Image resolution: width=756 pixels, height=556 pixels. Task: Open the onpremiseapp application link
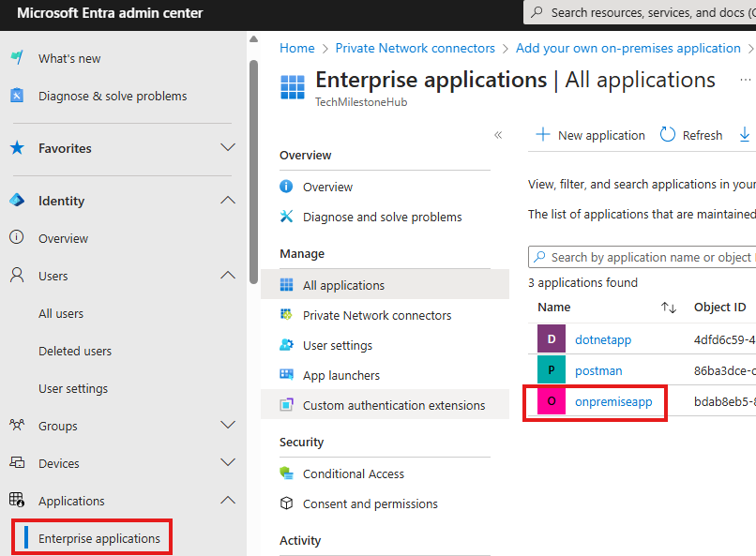tap(613, 401)
